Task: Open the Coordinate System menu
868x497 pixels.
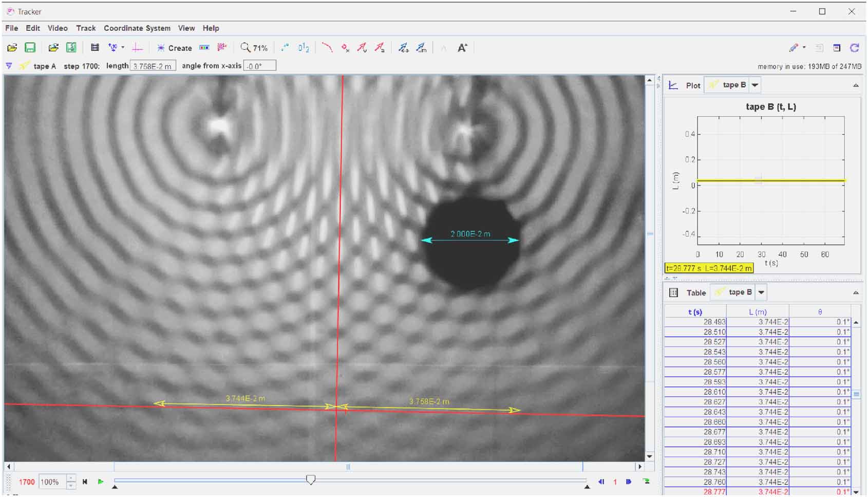Action: pyautogui.click(x=137, y=28)
